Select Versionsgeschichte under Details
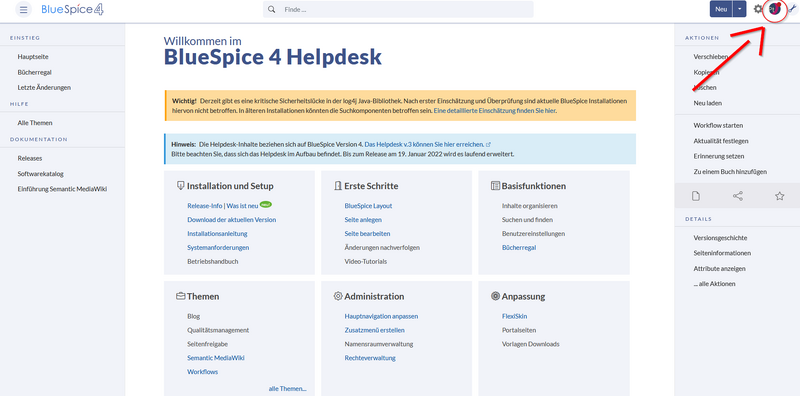 tap(720, 238)
